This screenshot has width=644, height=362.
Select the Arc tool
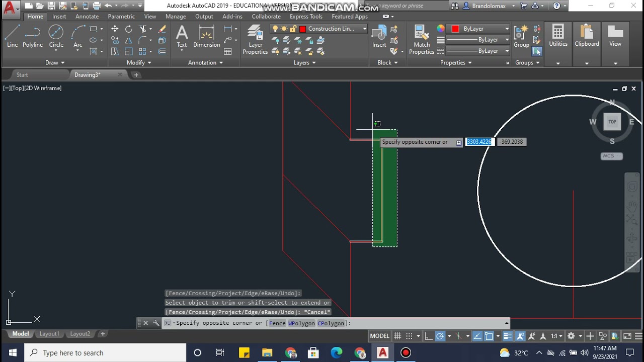coord(77,36)
